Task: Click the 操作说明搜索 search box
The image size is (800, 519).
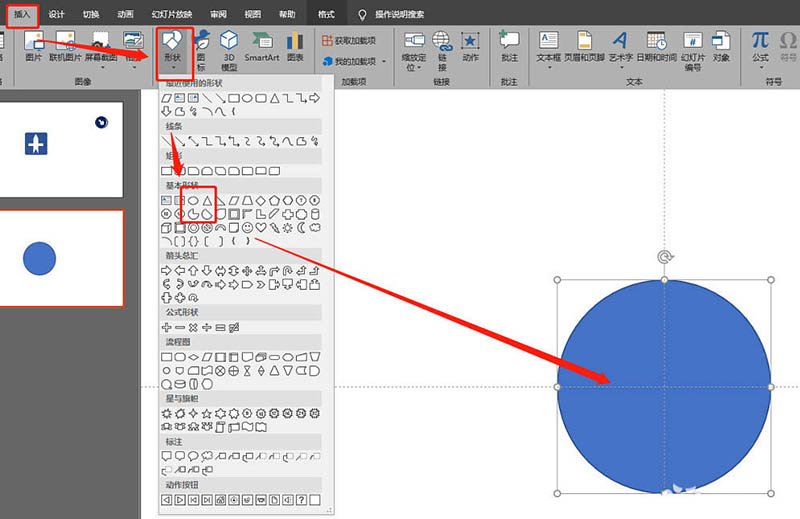Action: (399, 14)
